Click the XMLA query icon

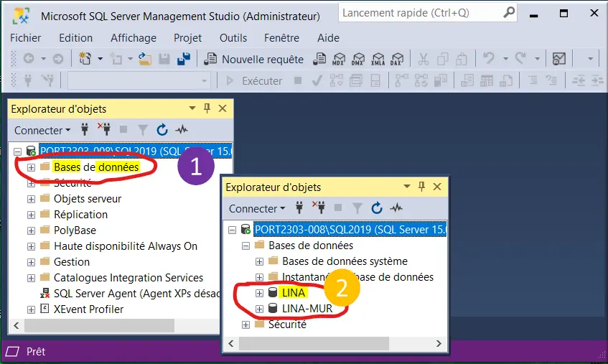point(378,59)
